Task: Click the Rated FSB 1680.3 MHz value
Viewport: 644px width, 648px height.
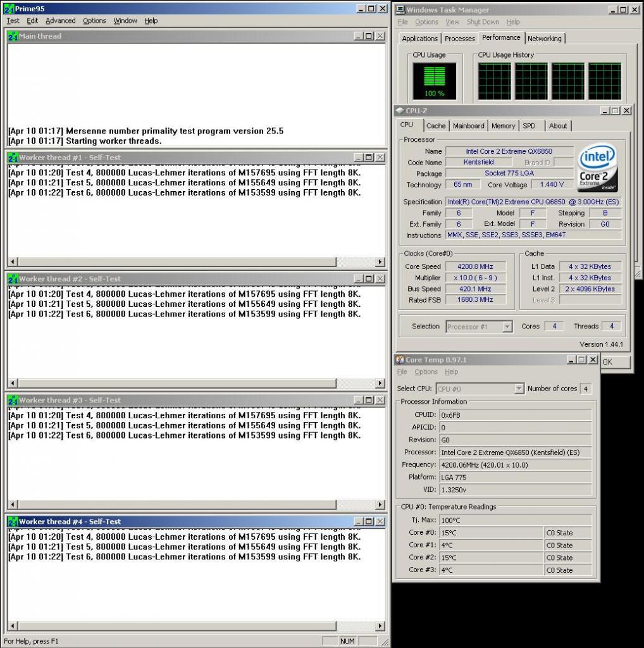Action: click(475, 299)
